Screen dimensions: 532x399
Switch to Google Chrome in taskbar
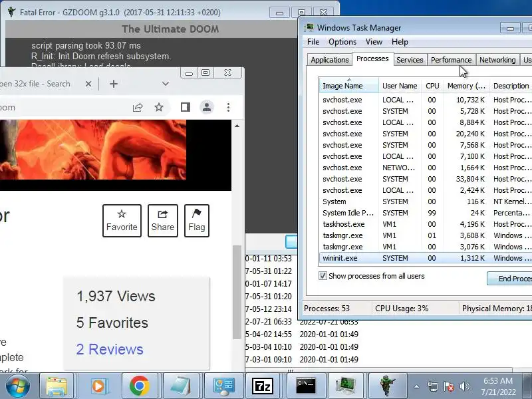pos(139,386)
